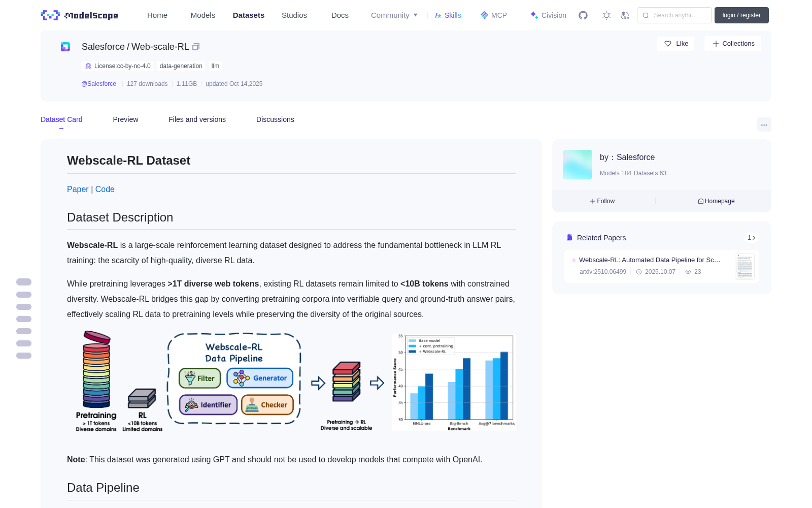Follow the Salesforce organization
This screenshot has height=508, width=812.
[x=602, y=201]
